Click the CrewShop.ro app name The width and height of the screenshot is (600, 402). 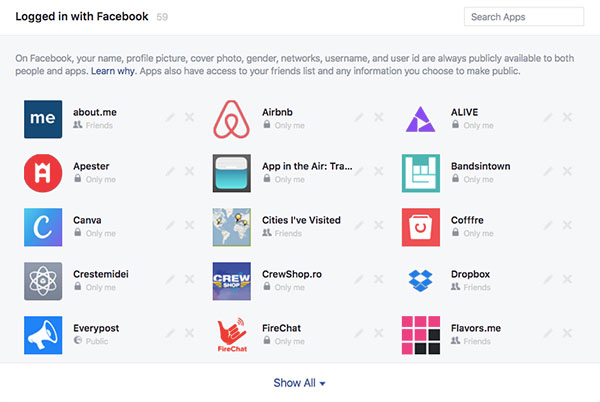tap(292, 274)
